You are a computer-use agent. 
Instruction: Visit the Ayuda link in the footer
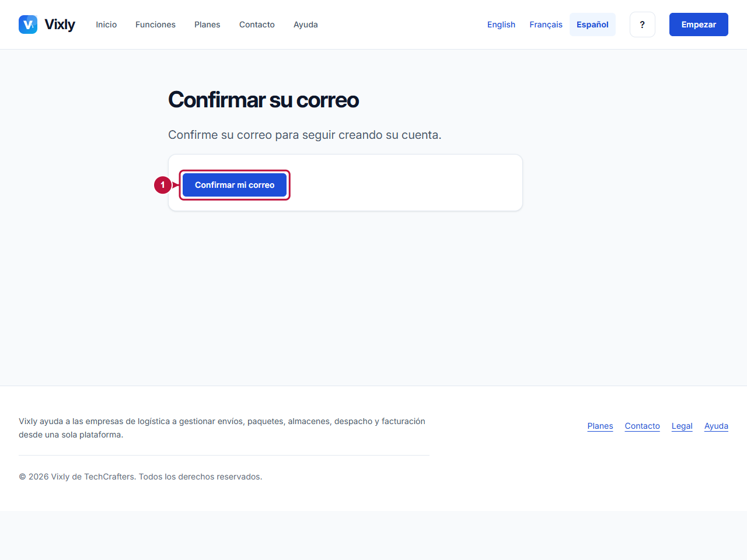716,426
